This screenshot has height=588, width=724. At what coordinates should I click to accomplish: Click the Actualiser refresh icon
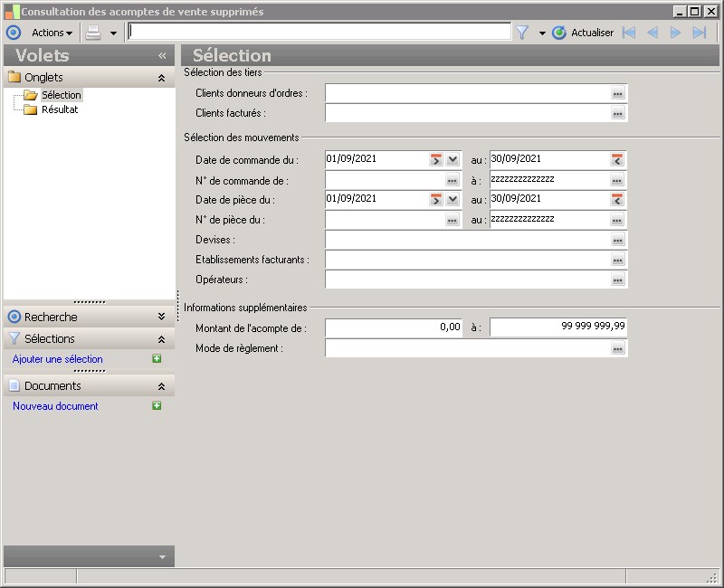[x=559, y=33]
